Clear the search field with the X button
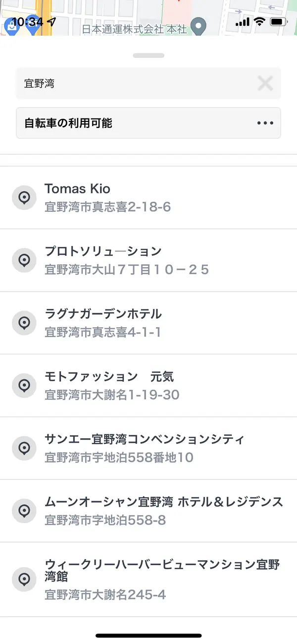 coord(265,83)
